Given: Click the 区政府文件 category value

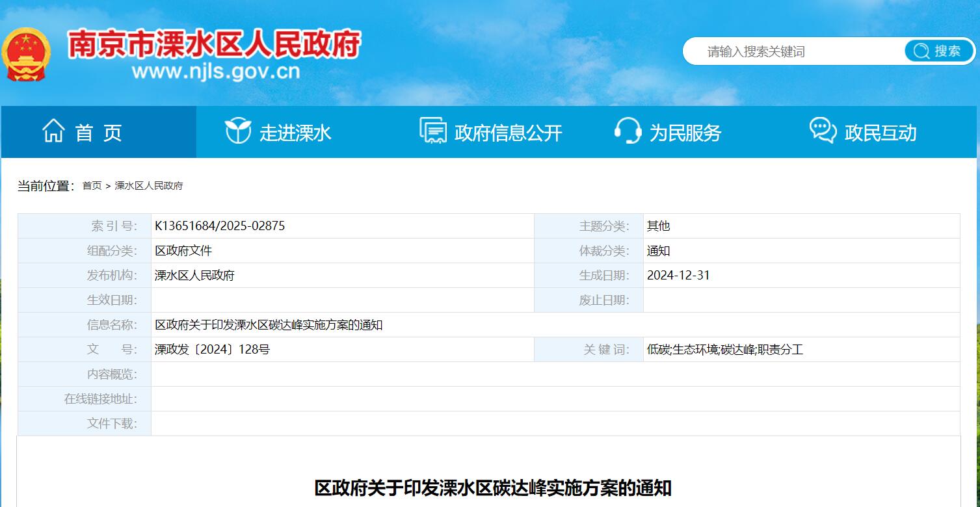Looking at the screenshot, I should point(183,251).
